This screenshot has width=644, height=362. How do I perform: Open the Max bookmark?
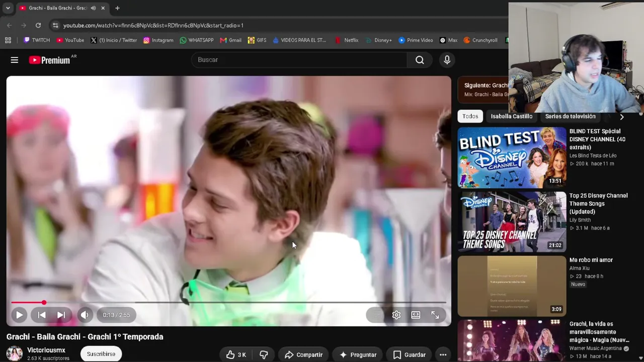(x=448, y=40)
